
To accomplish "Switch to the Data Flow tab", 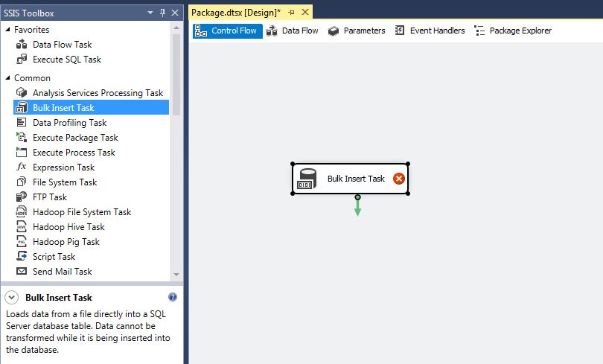I will point(293,31).
